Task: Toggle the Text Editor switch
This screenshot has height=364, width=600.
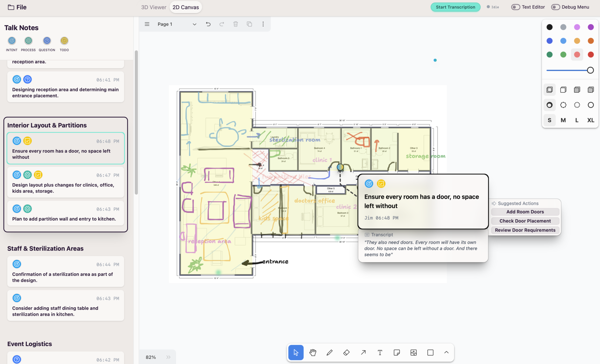Action: click(x=515, y=7)
